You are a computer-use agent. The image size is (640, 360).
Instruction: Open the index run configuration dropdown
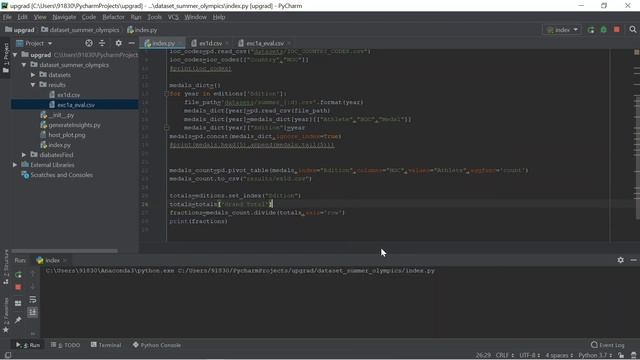[x=562, y=30]
